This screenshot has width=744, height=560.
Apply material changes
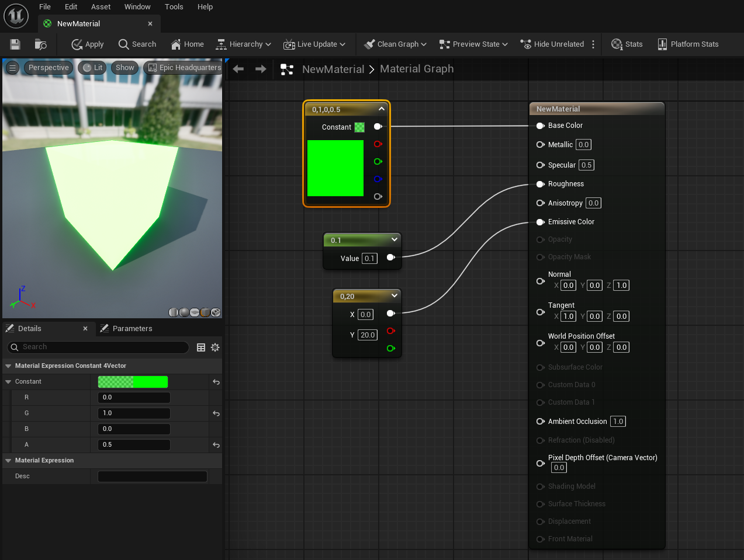coord(88,44)
